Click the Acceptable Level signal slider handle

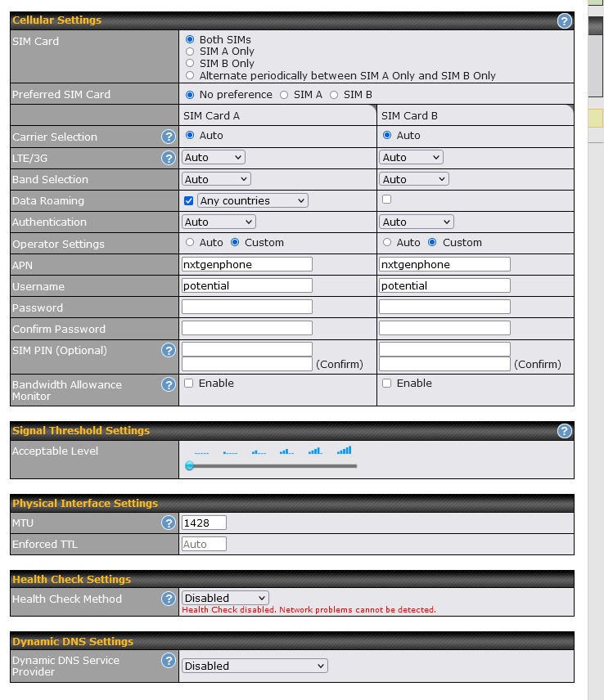click(190, 465)
